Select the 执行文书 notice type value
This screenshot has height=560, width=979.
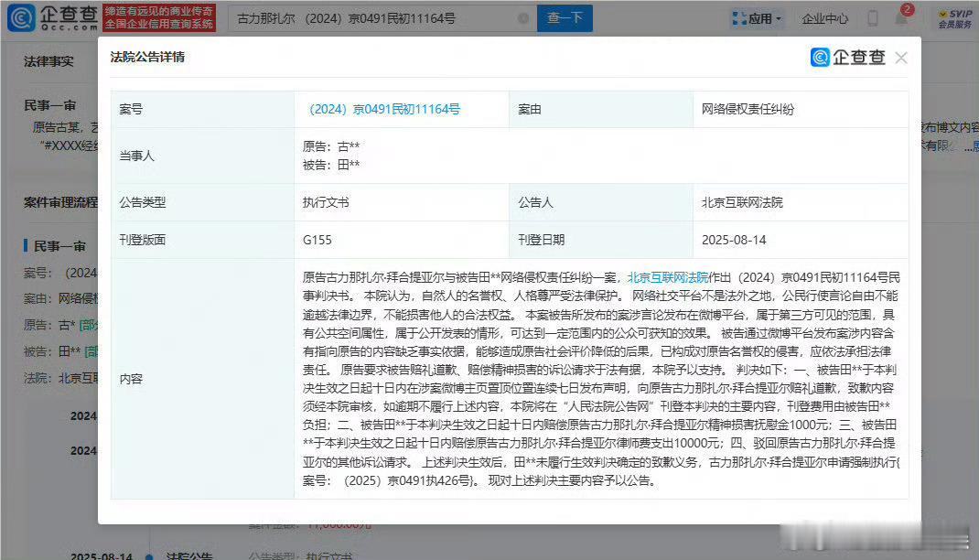(x=326, y=202)
